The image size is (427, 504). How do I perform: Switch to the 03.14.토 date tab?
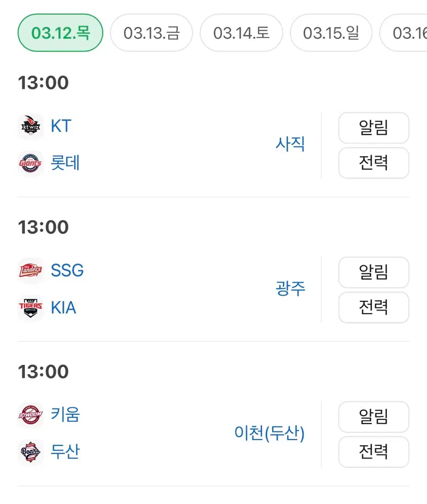[x=241, y=33]
